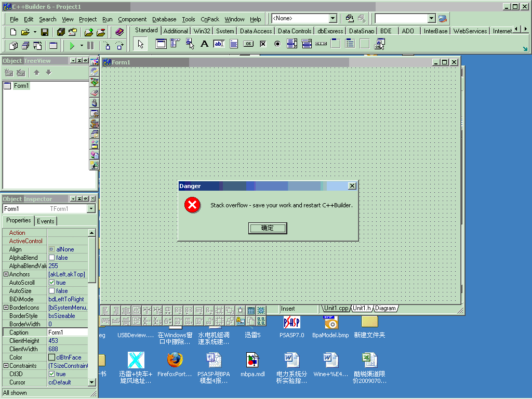
Task: Switch to the Win32 palette tab
Action: (x=202, y=31)
